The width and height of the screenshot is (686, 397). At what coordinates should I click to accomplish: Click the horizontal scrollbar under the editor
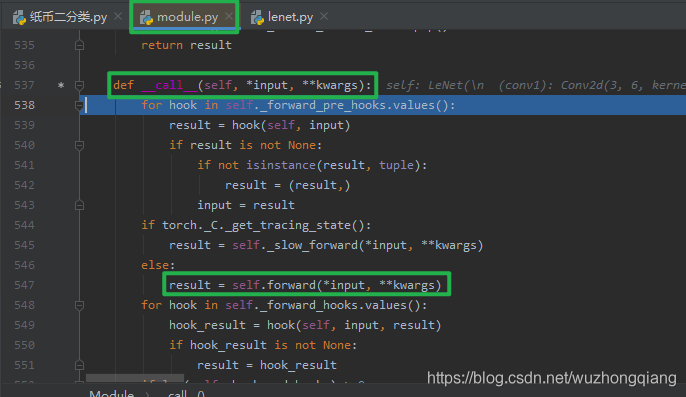click(135, 378)
